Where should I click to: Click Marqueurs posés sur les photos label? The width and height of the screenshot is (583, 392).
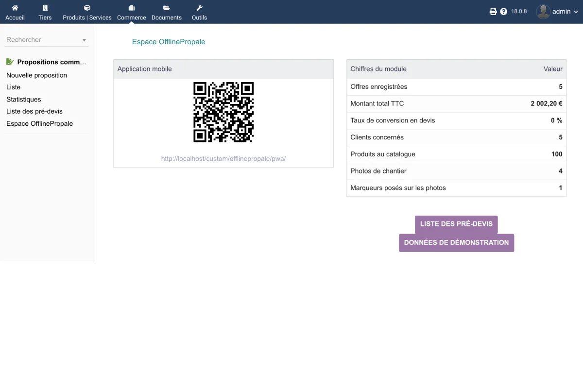398,188
